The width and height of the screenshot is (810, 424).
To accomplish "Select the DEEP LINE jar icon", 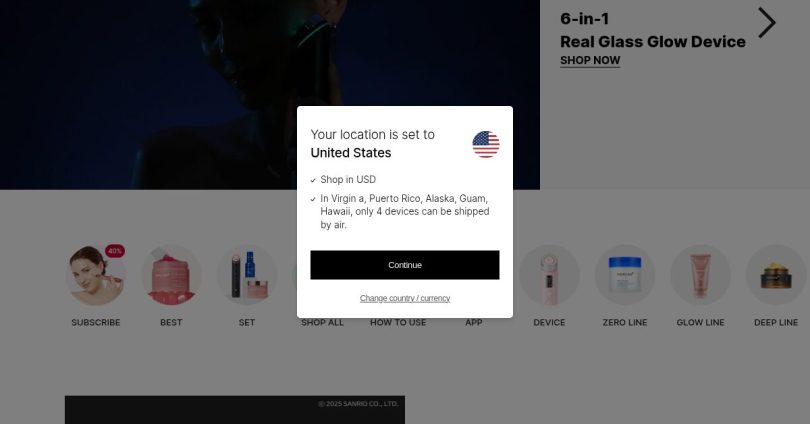I will tap(776, 275).
